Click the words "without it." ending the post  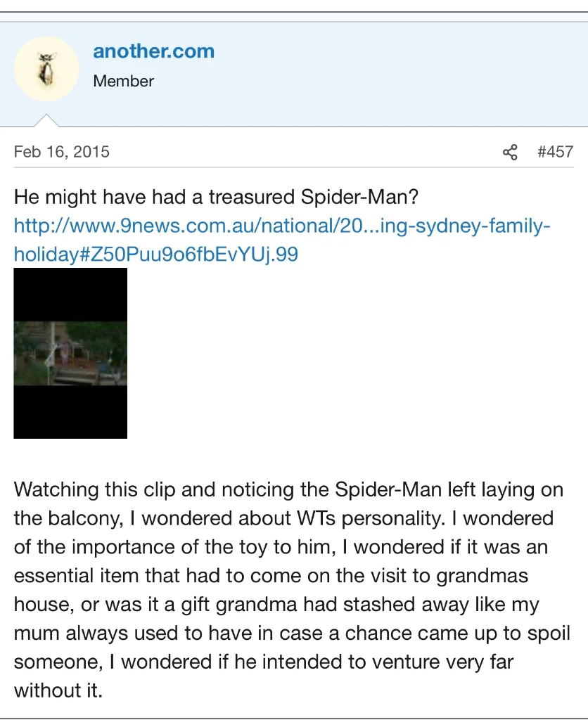coord(58,690)
